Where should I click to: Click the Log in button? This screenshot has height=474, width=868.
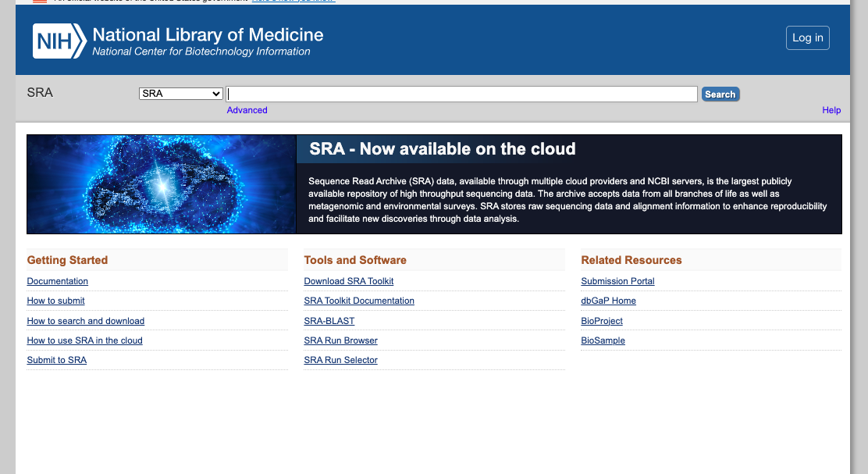click(807, 37)
